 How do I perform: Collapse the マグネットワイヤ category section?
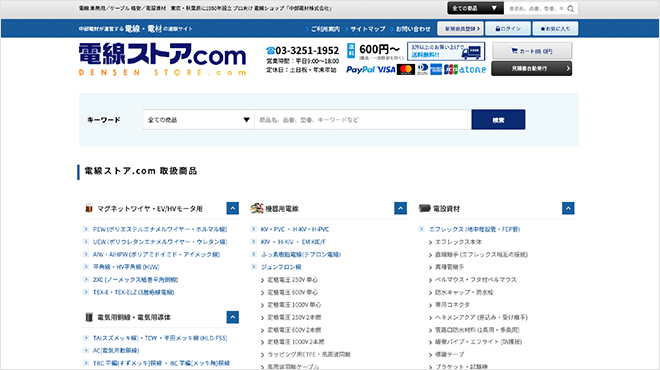pyautogui.click(x=232, y=208)
